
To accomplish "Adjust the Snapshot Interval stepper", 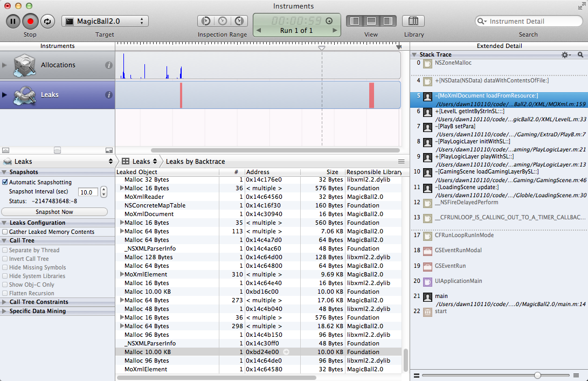I will click(104, 192).
